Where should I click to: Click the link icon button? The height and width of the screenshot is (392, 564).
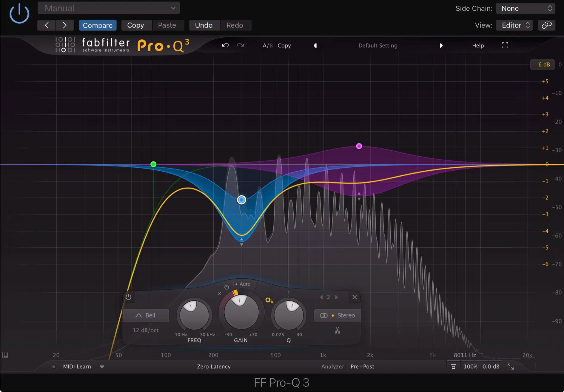click(x=547, y=25)
